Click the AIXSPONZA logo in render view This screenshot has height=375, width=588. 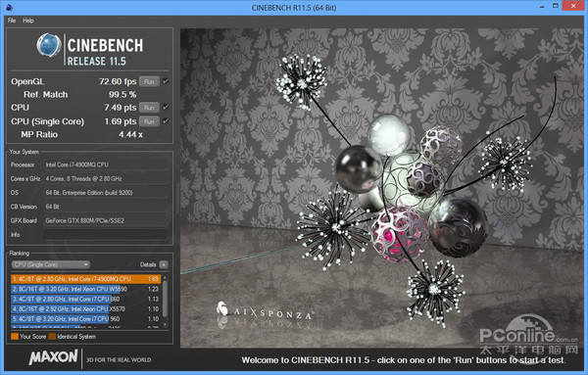point(265,311)
